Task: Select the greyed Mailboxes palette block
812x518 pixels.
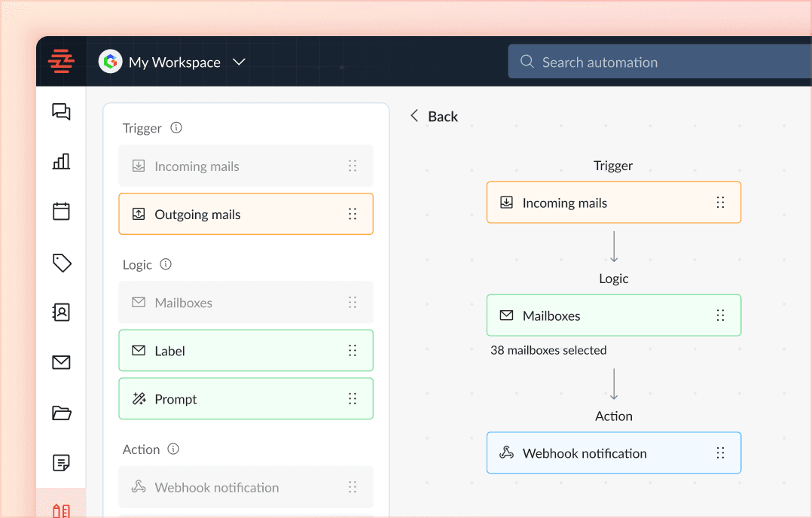Action: [246, 302]
